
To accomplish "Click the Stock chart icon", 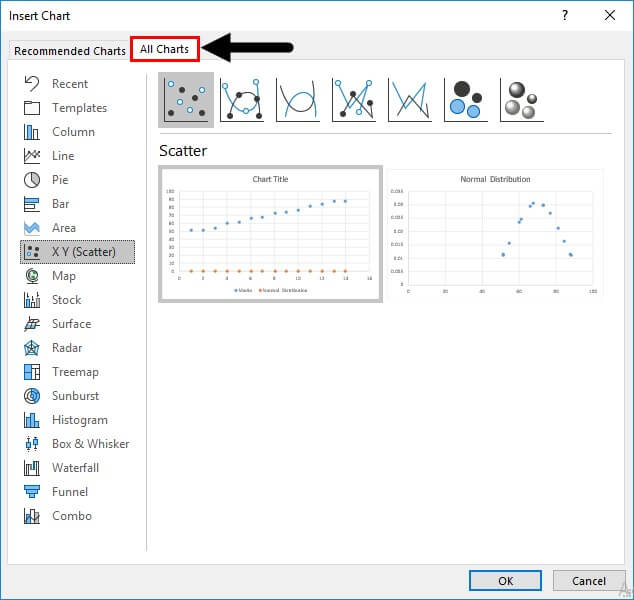I will tap(32, 300).
